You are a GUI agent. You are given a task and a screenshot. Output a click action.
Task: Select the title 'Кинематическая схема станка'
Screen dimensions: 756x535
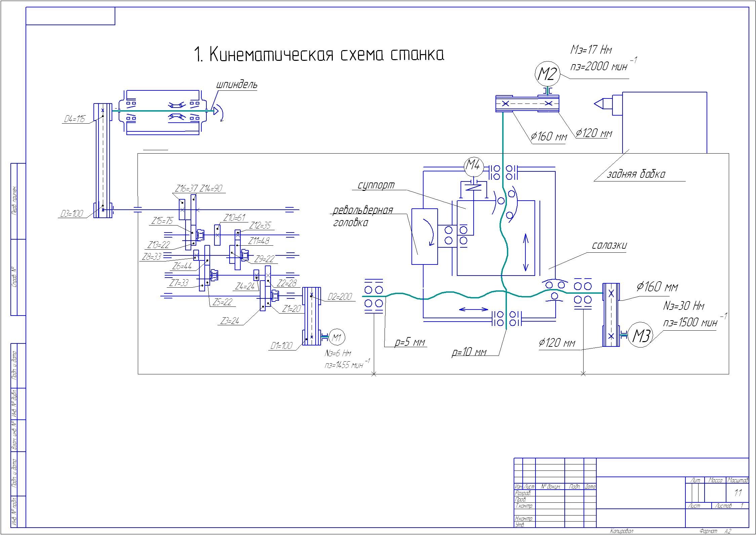pyautogui.click(x=319, y=54)
